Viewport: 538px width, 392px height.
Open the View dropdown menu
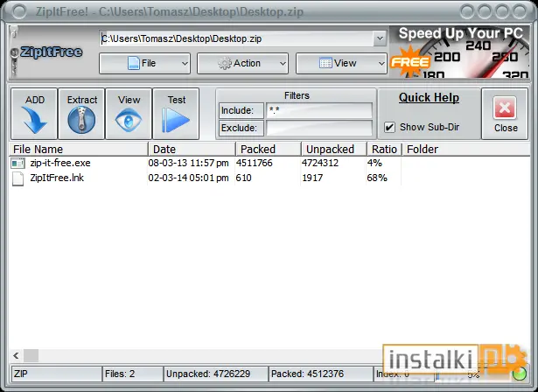pyautogui.click(x=341, y=63)
